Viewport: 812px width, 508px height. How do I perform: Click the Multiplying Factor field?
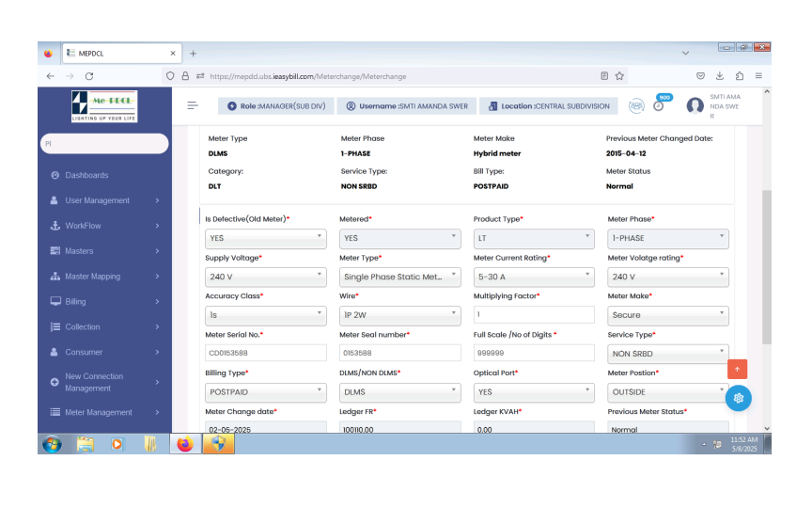pyautogui.click(x=534, y=314)
